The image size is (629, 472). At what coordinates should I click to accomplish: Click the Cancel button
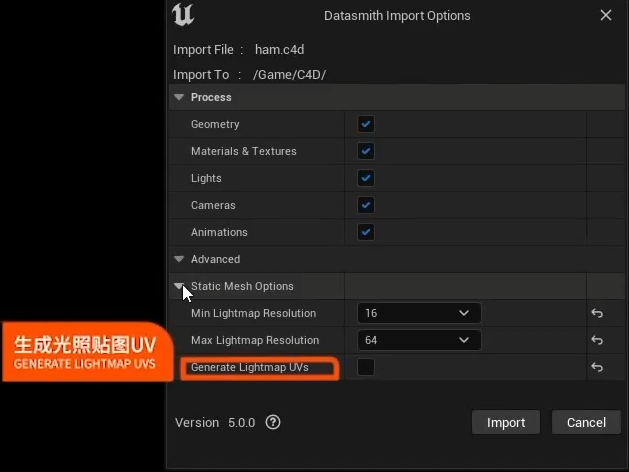(x=586, y=422)
